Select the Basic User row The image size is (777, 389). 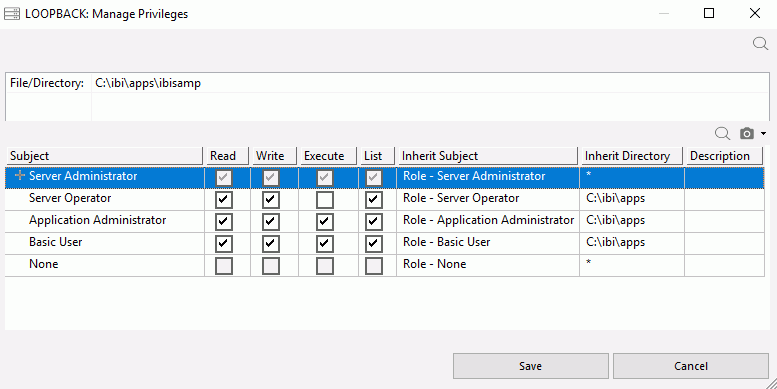pos(385,244)
